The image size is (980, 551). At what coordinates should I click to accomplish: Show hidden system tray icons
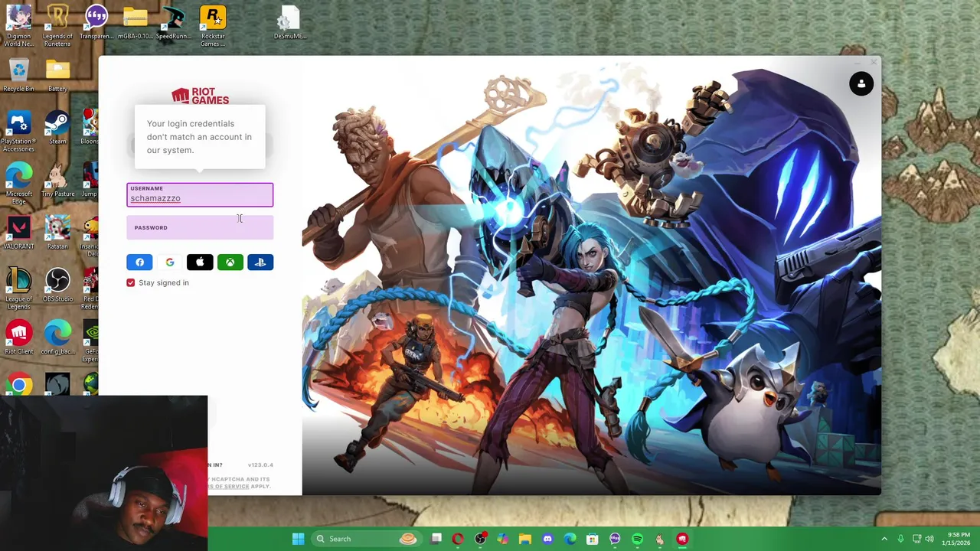[x=884, y=539]
